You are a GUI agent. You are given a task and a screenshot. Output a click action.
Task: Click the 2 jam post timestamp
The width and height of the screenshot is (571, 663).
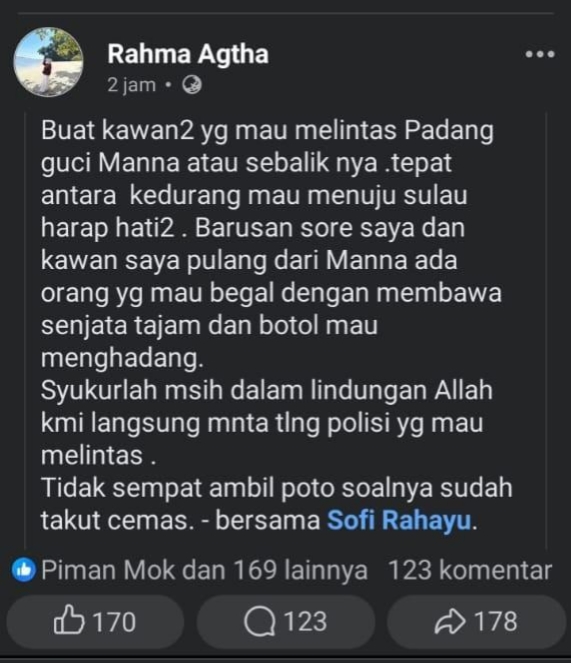coord(132,85)
